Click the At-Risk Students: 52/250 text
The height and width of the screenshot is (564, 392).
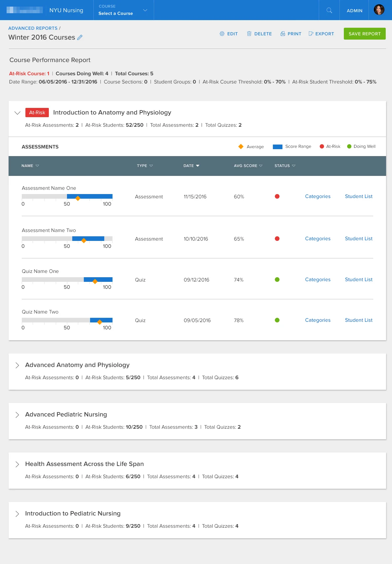[114, 125]
